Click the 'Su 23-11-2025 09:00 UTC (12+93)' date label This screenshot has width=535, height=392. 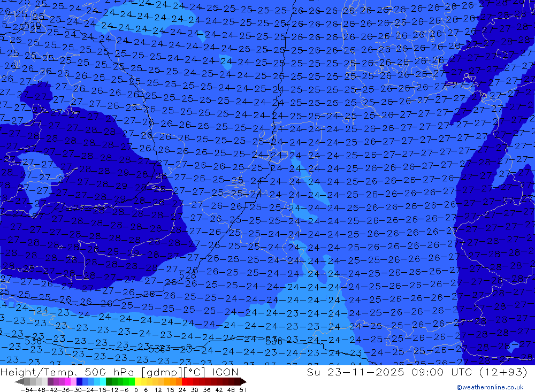pyautogui.click(x=417, y=372)
